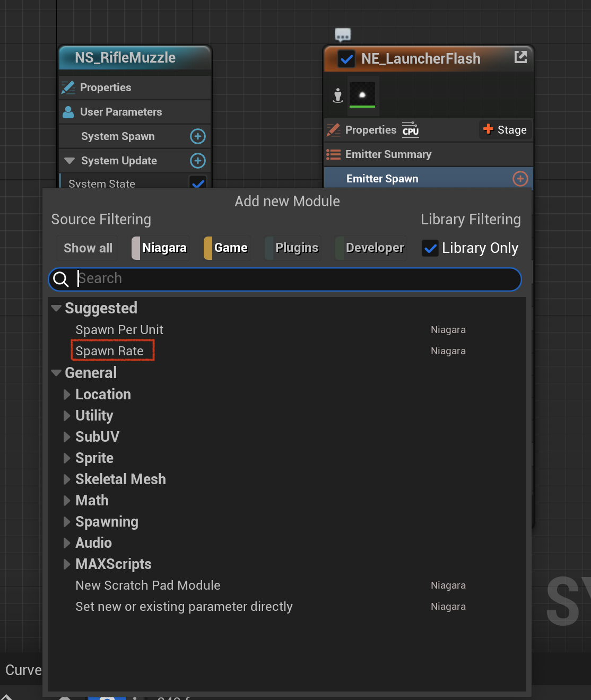Toggle the Niagara source filter swatch
Viewport: 591px width, 700px height.
pyautogui.click(x=136, y=248)
